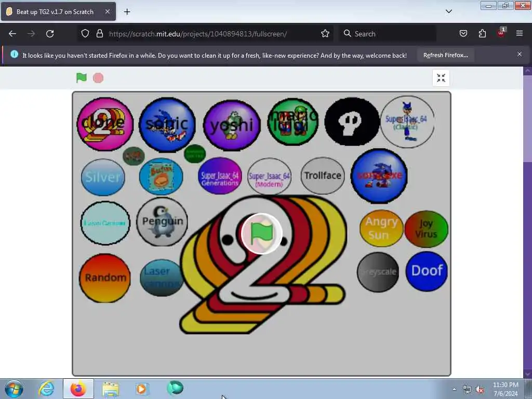Choose the blue sonic character circle

167,125
